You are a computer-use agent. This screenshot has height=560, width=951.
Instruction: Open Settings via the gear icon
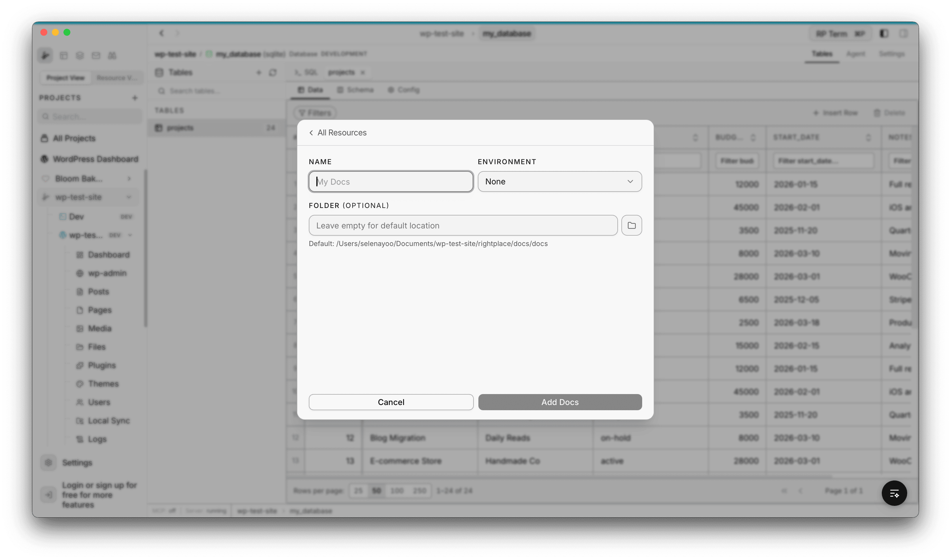coord(48,462)
